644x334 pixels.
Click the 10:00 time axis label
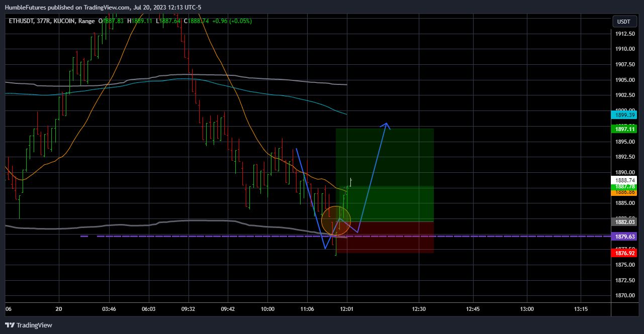pyautogui.click(x=267, y=309)
